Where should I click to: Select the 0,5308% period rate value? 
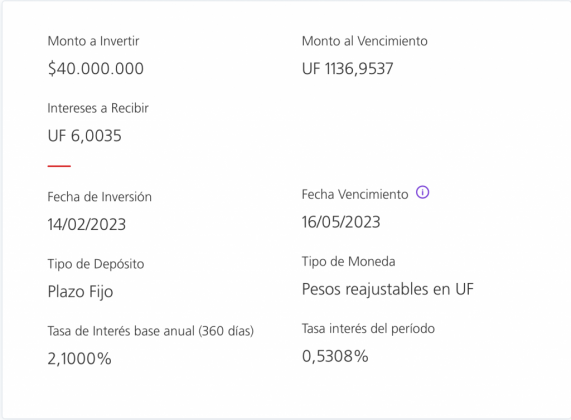point(335,356)
